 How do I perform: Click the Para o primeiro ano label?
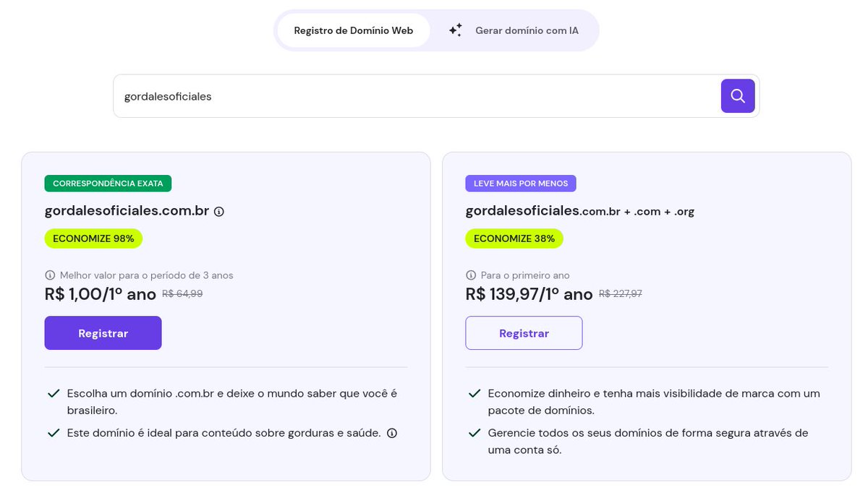tap(525, 275)
